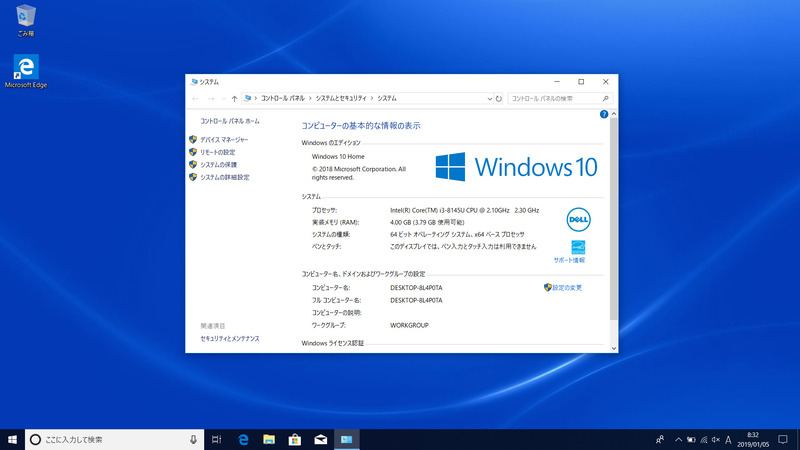Image resolution: width=800 pixels, height=450 pixels.
Task: Open リモートの設定 link
Action: click(217, 152)
